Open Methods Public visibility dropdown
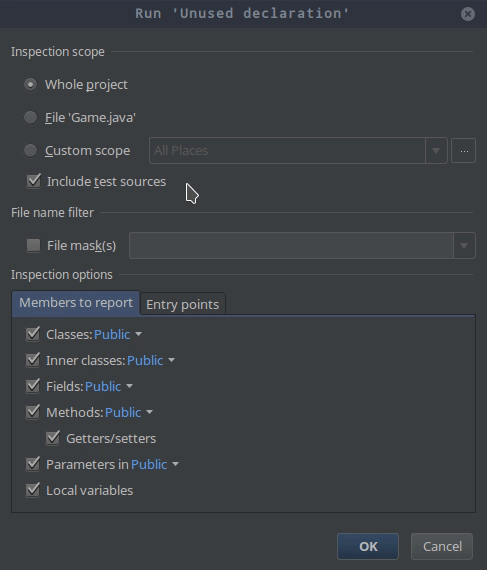The image size is (487, 570). point(129,413)
